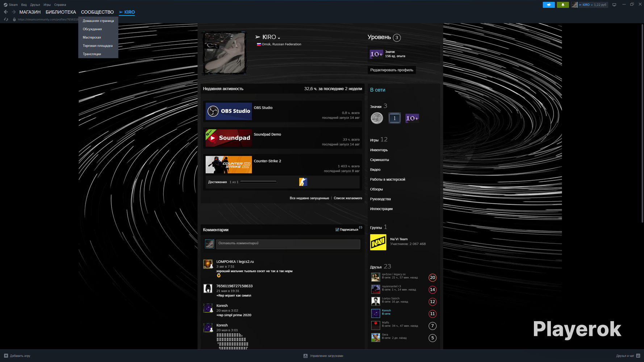
Task: Open the Counter-Strike 2 achievement icon
Action: tap(303, 182)
